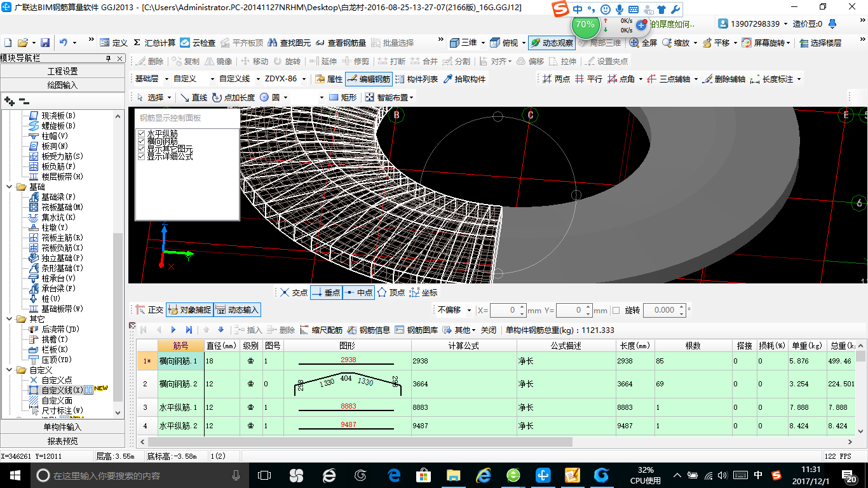Open 钢筋图库 rebar library

(x=416, y=330)
